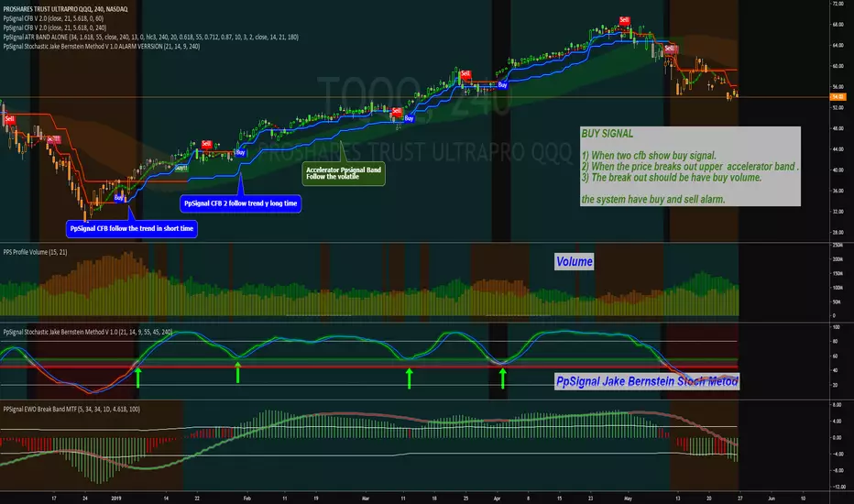Select the blue 'Volume' text label

574,261
